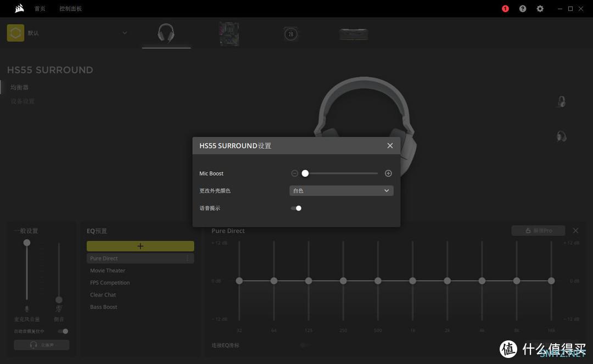
Task: Click the HS55 SURROUND page heading
Action: 50,70
